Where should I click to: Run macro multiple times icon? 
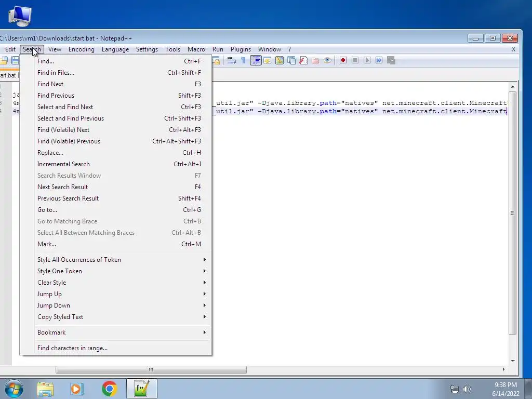click(379, 60)
